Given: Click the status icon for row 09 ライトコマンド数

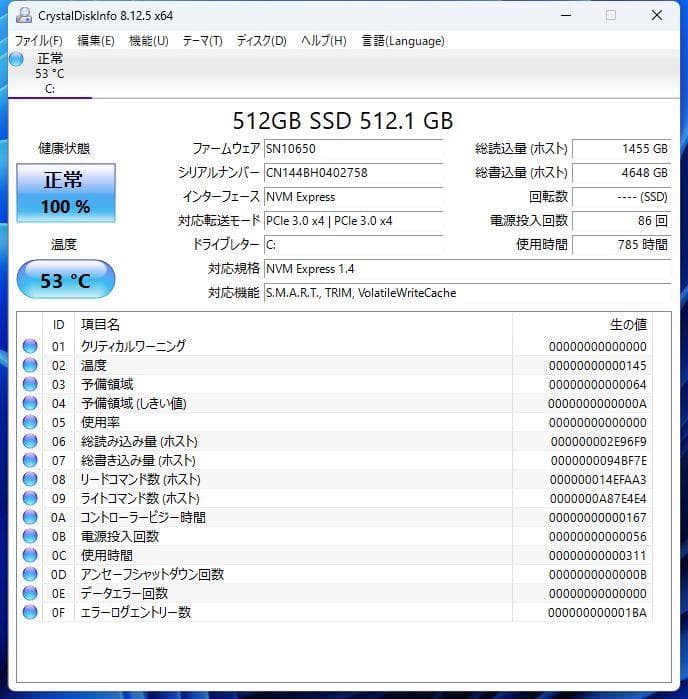Looking at the screenshot, I should pos(30,498).
